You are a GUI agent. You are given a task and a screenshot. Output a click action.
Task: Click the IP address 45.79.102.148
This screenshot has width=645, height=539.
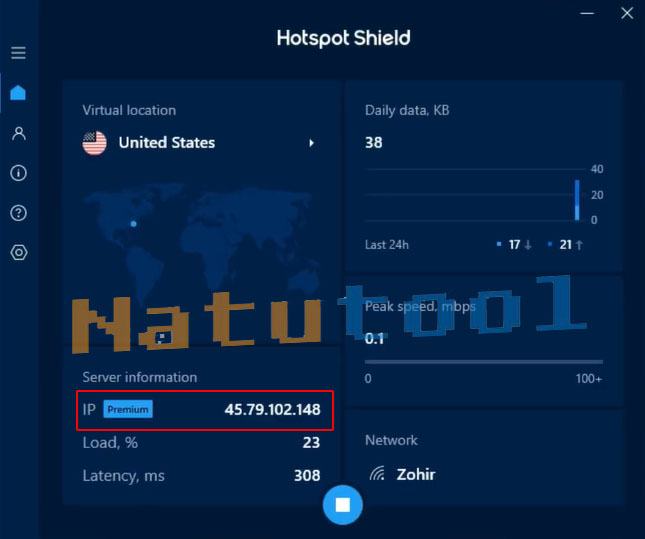pyautogui.click(x=272, y=409)
